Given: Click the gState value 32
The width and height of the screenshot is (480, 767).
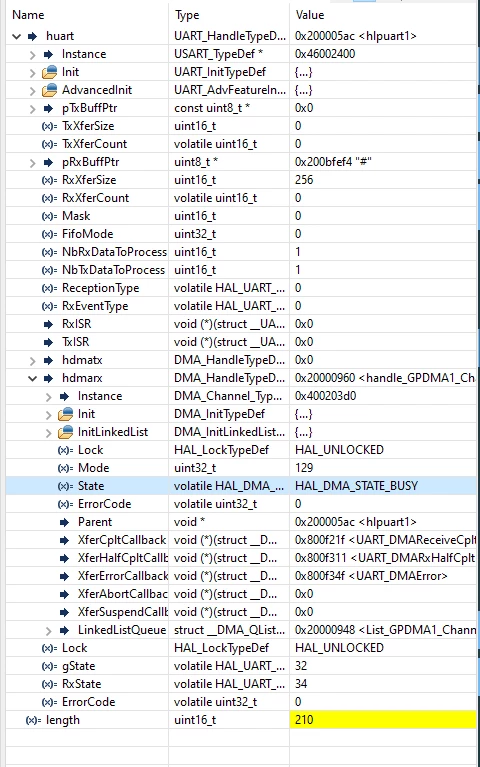Looking at the screenshot, I should click(x=301, y=667).
